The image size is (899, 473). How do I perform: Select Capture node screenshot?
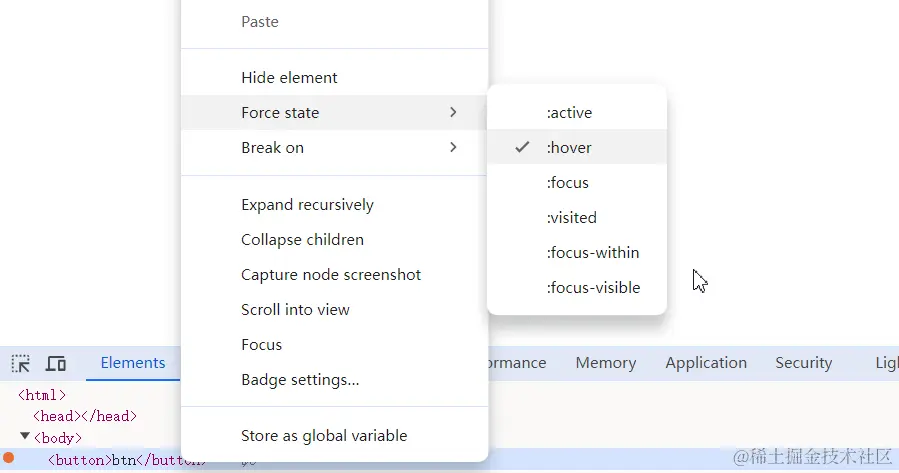(331, 275)
